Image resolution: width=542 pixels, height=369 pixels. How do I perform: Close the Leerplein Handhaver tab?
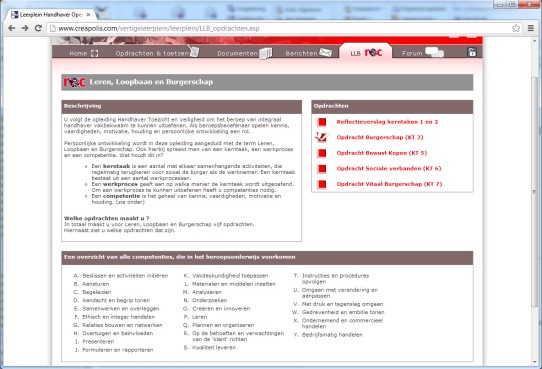pyautogui.click(x=88, y=15)
